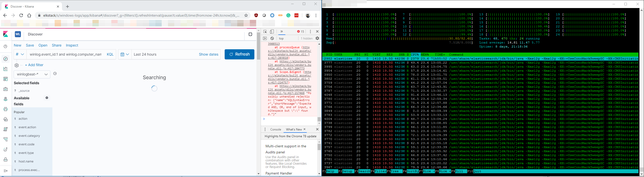Toggle the console sidebar icon
The image size is (644, 177).
click(x=265, y=38)
